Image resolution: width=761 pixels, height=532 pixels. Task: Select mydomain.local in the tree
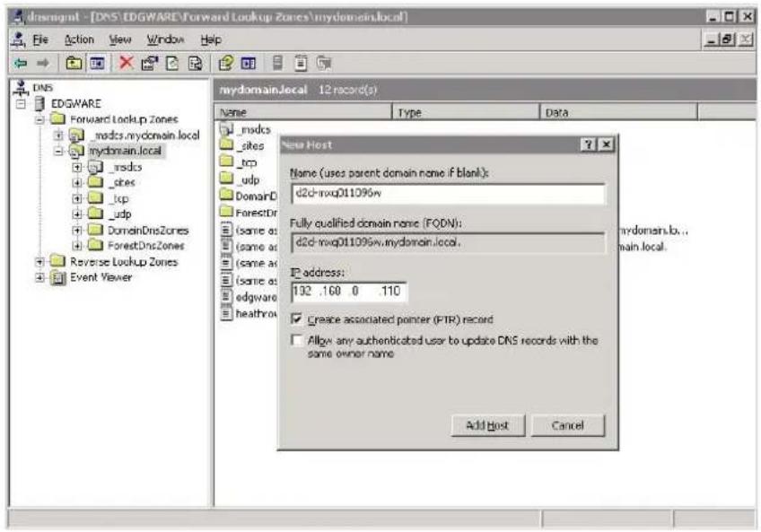(126, 151)
